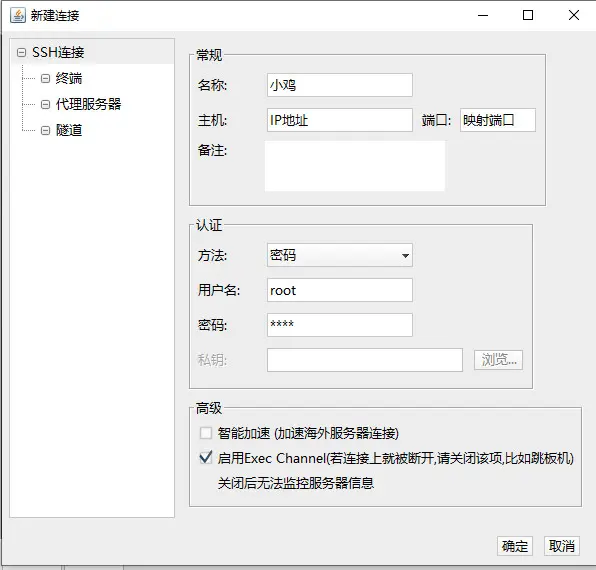
Task: Click the 代理服务器 node toggle icon
Action: click(x=45, y=104)
